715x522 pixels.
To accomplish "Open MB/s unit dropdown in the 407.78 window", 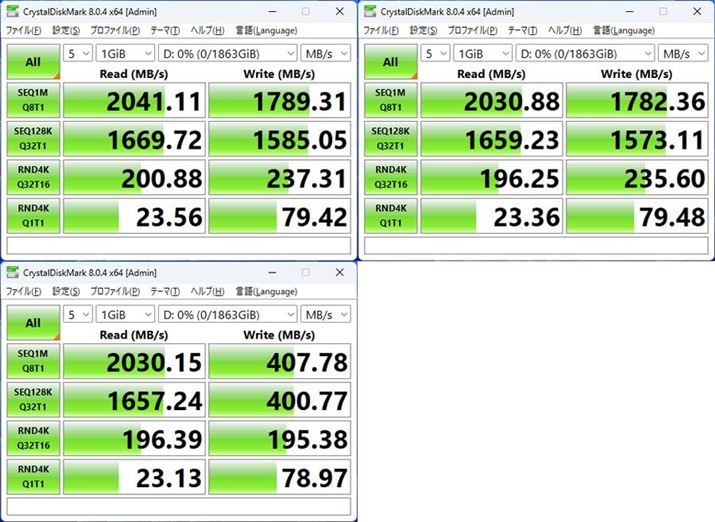I will click(x=326, y=315).
